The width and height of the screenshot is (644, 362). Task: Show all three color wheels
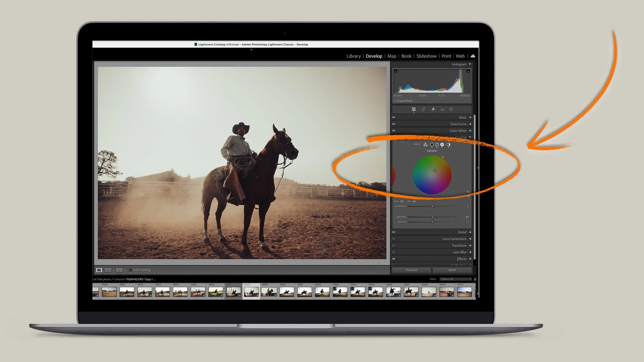click(425, 144)
